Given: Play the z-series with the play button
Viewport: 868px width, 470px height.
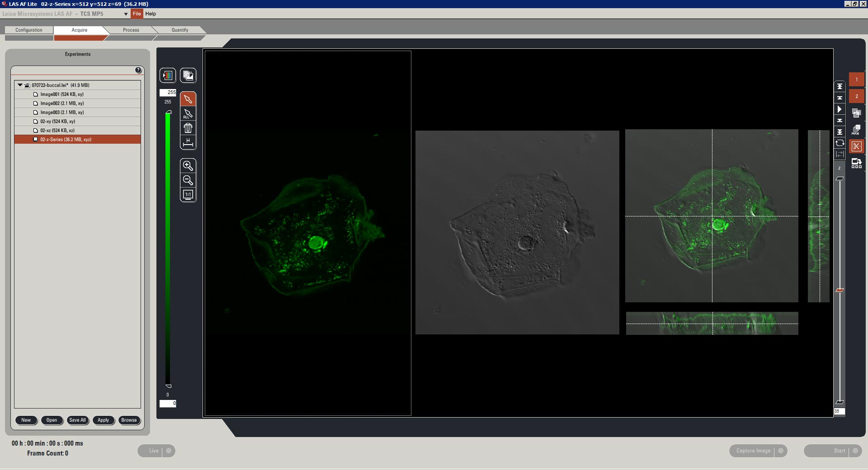Looking at the screenshot, I should pos(840,109).
